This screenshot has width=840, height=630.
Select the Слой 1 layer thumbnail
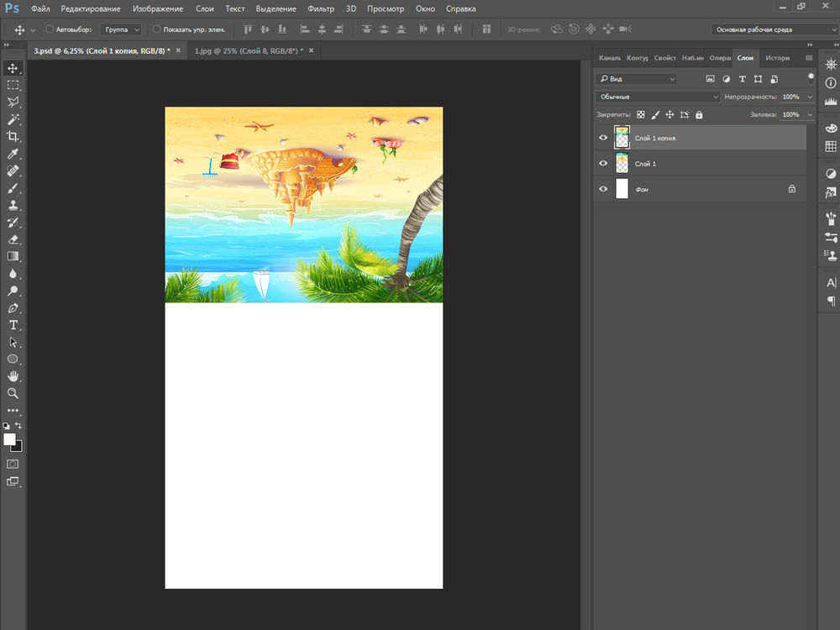622,163
